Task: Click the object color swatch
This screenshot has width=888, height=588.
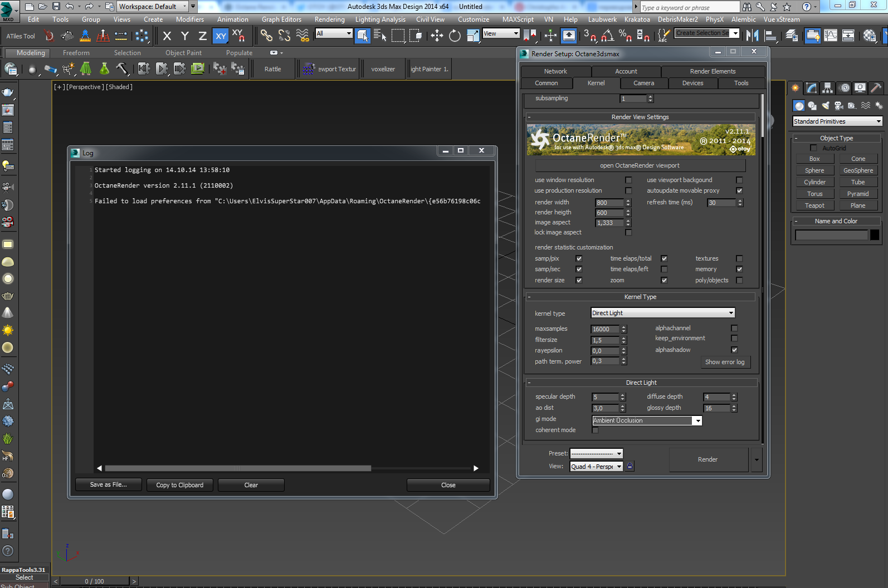Action: tap(875, 235)
